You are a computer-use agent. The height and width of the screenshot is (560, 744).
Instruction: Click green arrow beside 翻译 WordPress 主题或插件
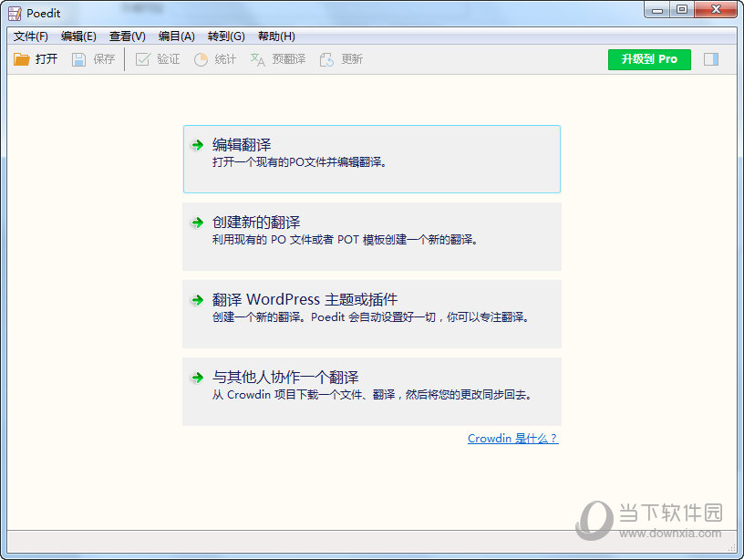(x=197, y=299)
